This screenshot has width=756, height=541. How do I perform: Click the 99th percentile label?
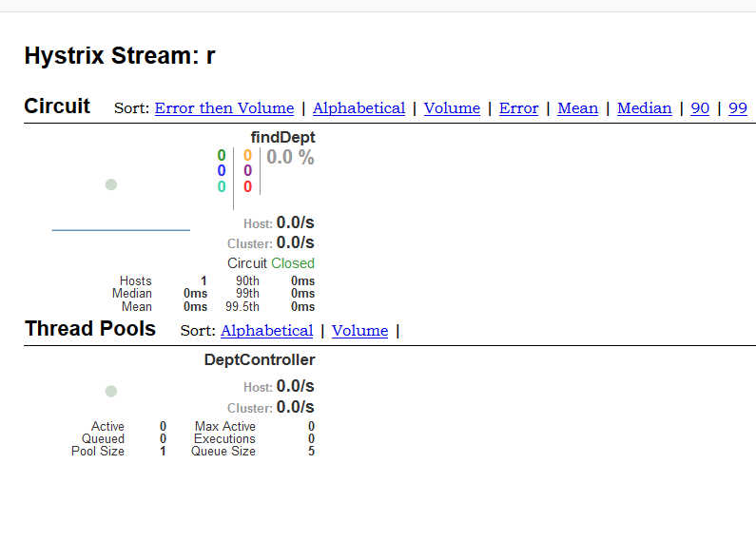pyautogui.click(x=248, y=294)
